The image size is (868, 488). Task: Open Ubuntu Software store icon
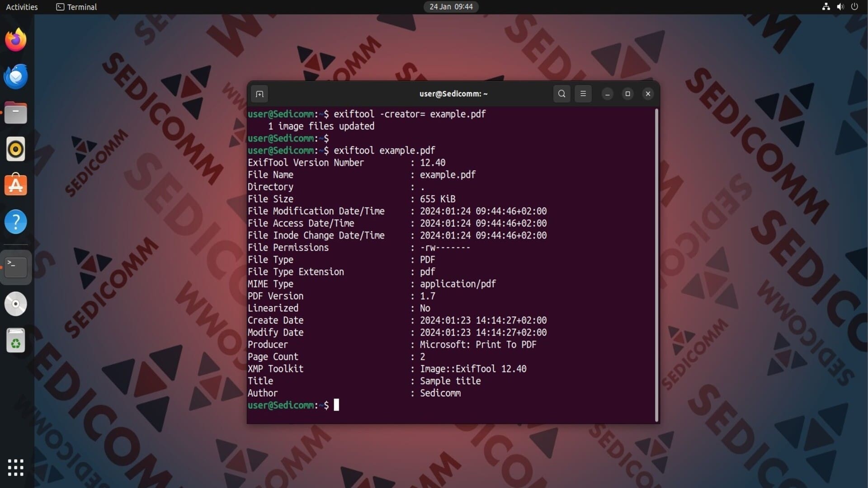coord(16,185)
